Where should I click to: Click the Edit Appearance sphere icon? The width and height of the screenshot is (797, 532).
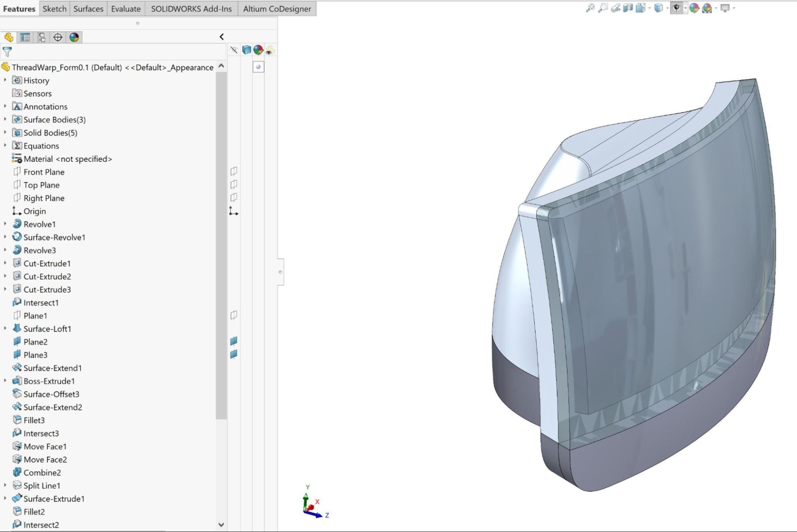tap(694, 8)
